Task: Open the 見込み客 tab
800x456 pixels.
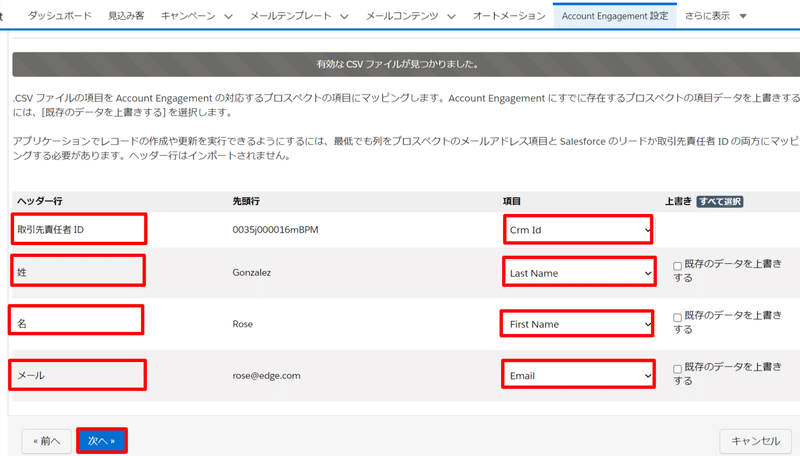Action: click(126, 16)
